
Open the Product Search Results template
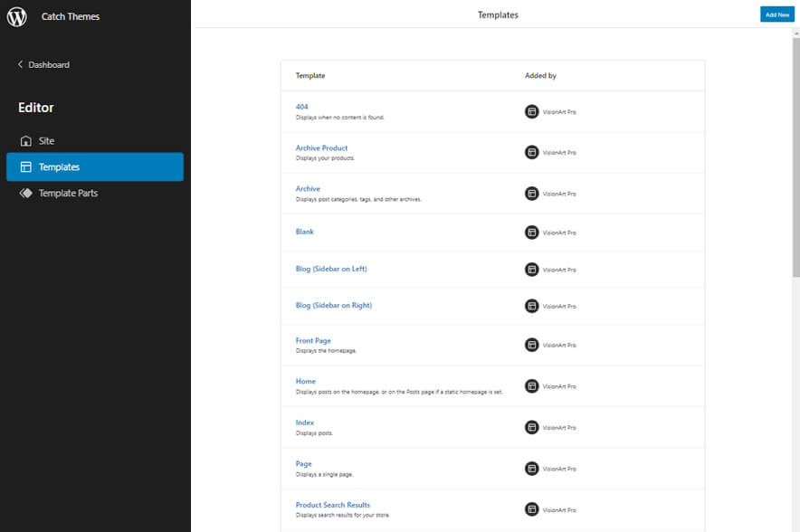[332, 505]
